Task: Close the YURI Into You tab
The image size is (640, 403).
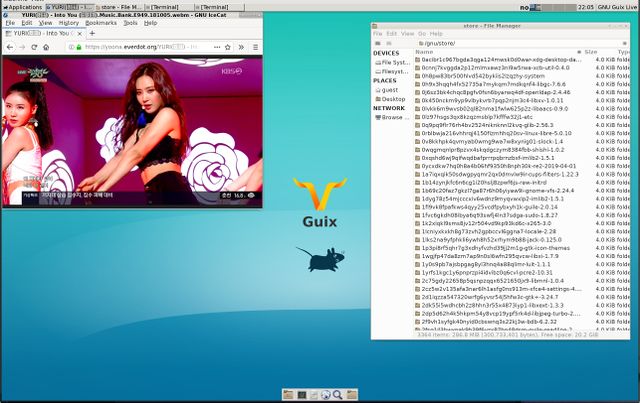Action: 80,33
